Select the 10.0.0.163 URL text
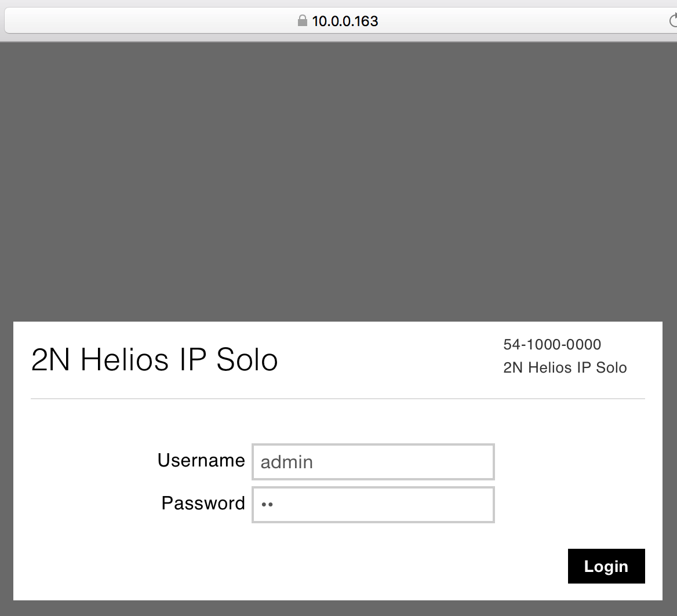Screen dimensions: 677x616 pyautogui.click(x=345, y=21)
